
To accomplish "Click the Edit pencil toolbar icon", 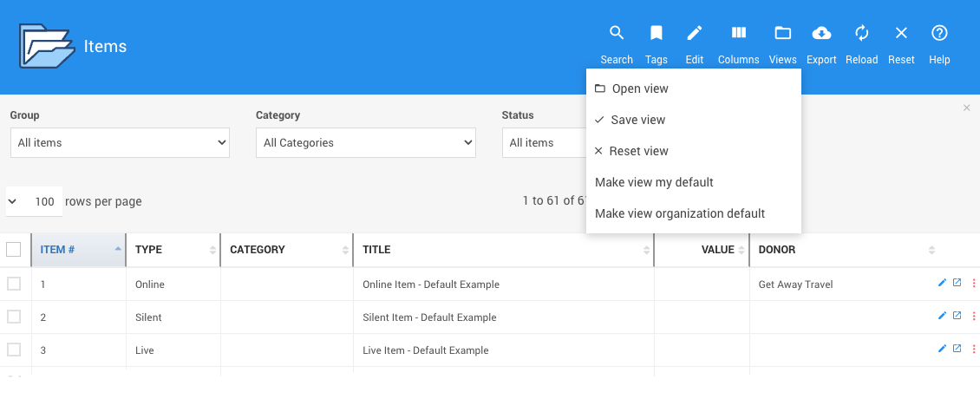I will (694, 35).
